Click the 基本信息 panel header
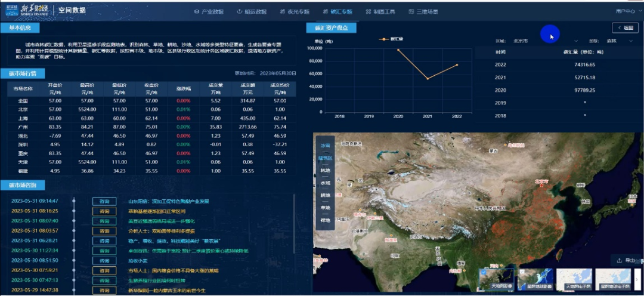Screen dimensions: 644x296 click(x=20, y=28)
